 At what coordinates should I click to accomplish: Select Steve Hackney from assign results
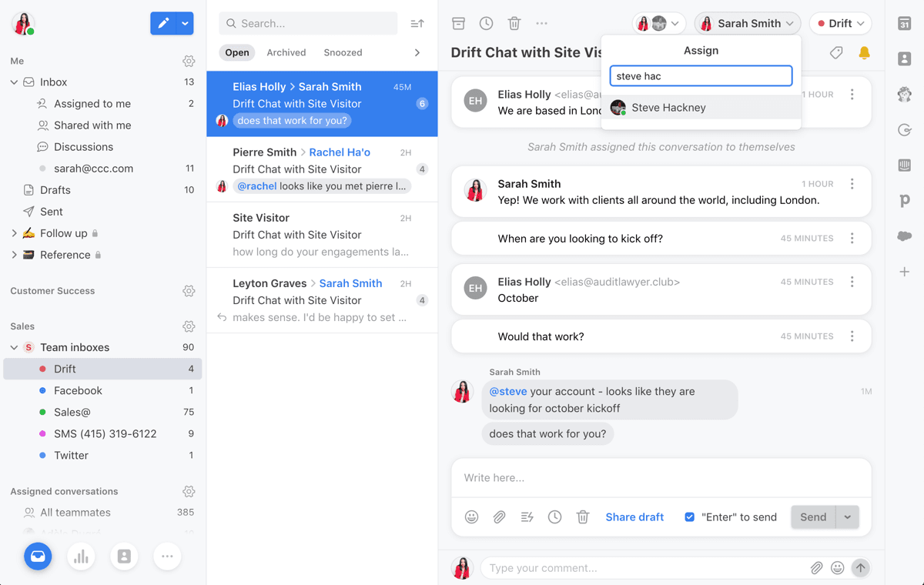point(668,108)
